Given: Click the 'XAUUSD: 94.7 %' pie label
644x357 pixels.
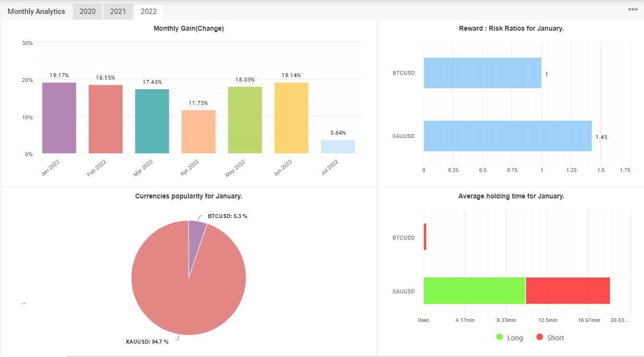Looking at the screenshot, I should pos(147,342).
